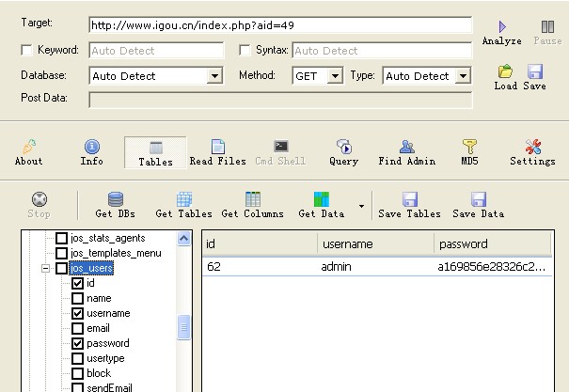Viewport: 569px width, 392px height.
Task: Click the id column header
Action: coord(260,243)
